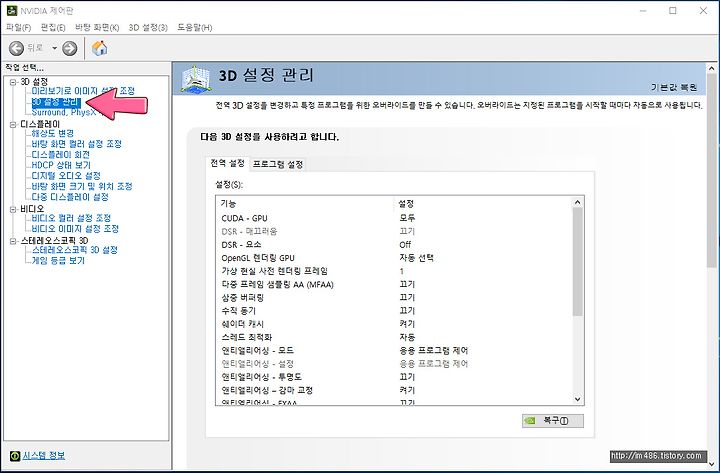The width and height of the screenshot is (720, 473).
Task: Open 바탕 화면 컬러 설정 조정 page
Action: [76, 144]
